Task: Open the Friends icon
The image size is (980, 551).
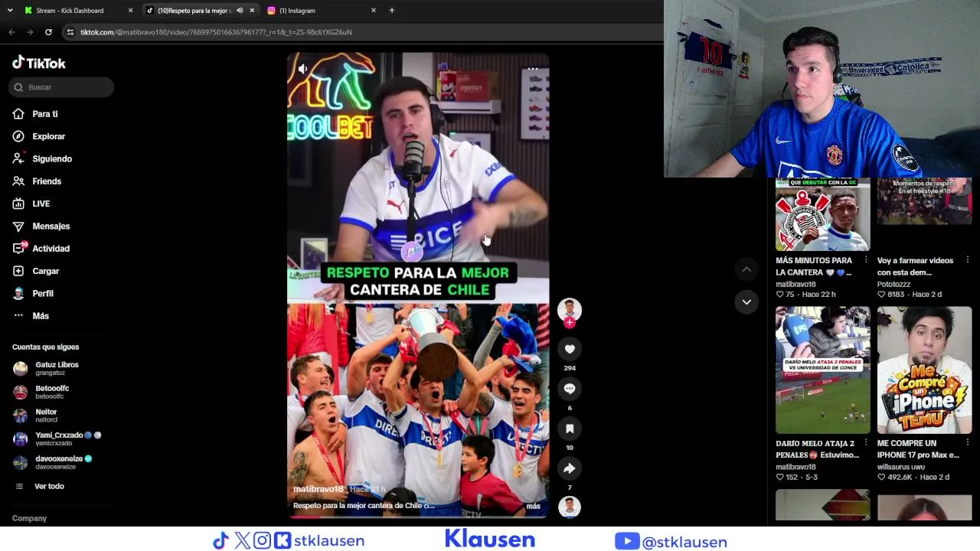Action: click(18, 181)
